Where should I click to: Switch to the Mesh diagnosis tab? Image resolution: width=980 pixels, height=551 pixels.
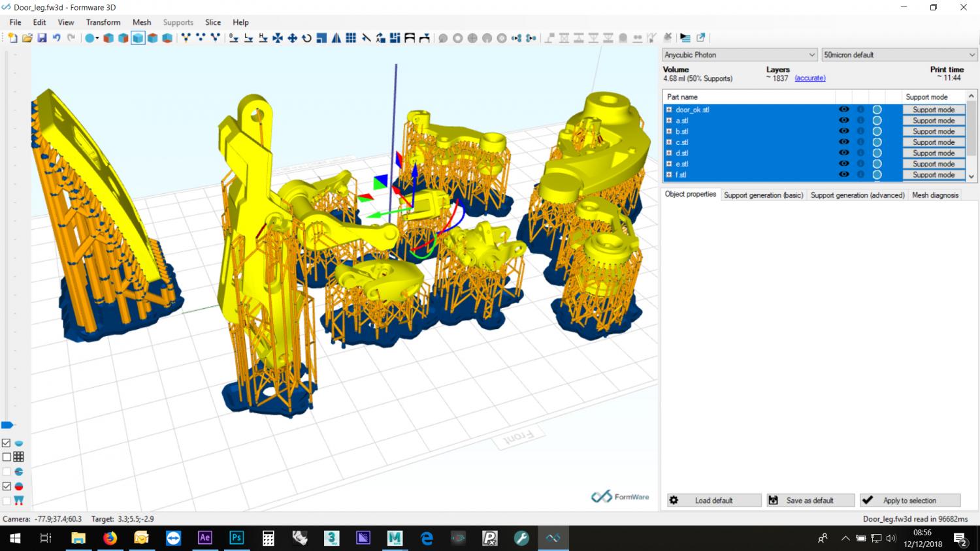[935, 195]
